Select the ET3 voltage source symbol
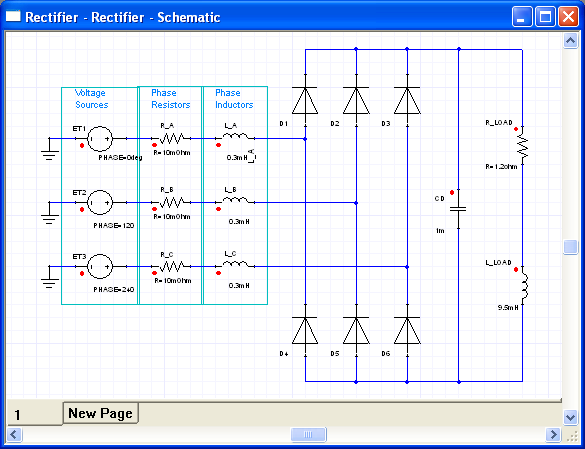The image size is (585, 449). point(100,266)
